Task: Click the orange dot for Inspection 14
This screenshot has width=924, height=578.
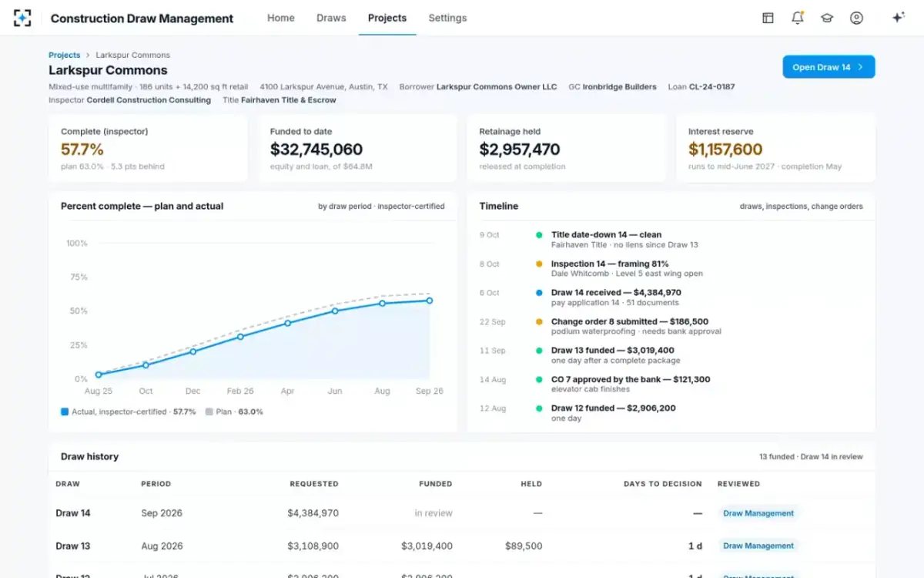Action: tap(539, 264)
